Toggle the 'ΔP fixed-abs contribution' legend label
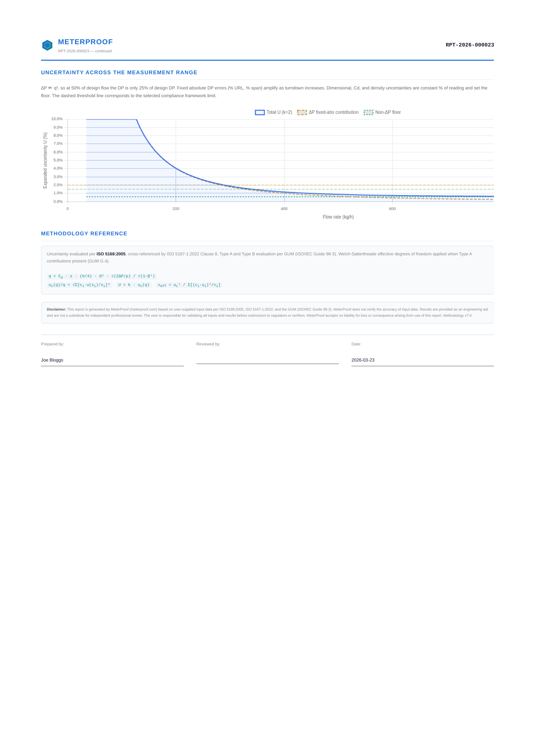The image size is (535, 756). coord(334,112)
